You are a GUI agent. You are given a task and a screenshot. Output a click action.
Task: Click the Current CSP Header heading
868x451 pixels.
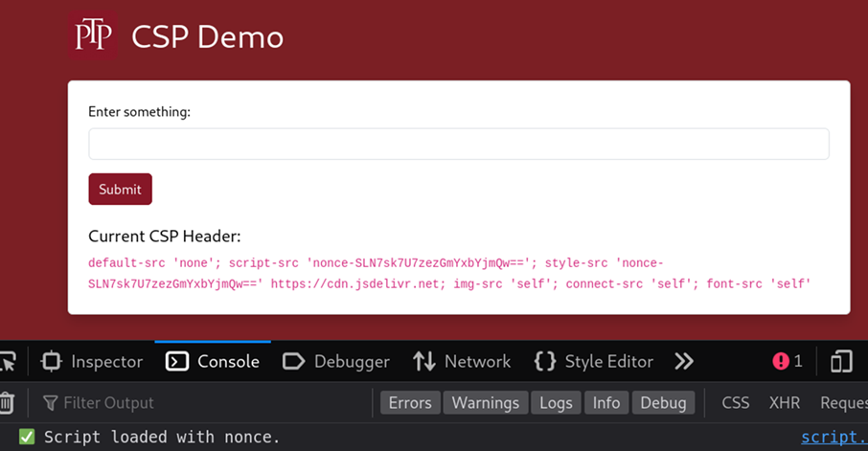165,237
